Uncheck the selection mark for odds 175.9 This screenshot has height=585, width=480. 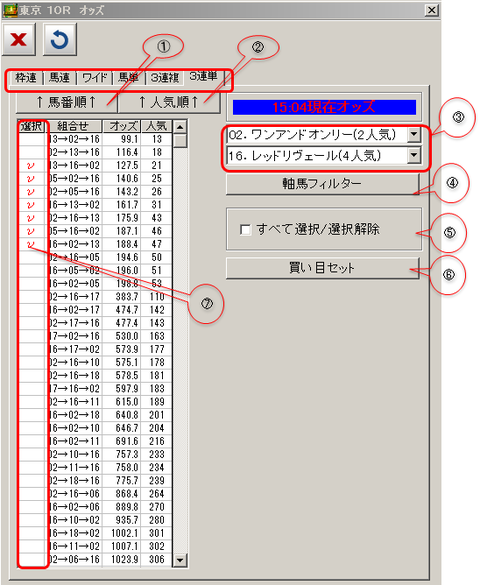(x=31, y=218)
